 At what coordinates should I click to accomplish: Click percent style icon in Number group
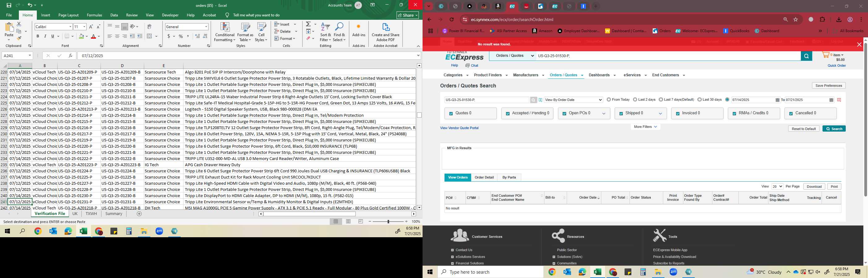181,36
